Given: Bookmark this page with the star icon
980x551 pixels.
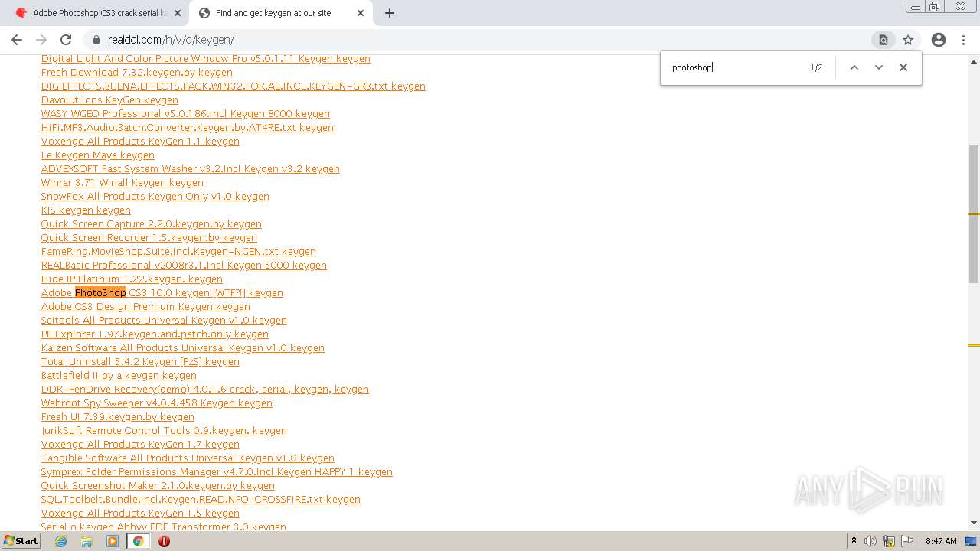Looking at the screenshot, I should [908, 40].
